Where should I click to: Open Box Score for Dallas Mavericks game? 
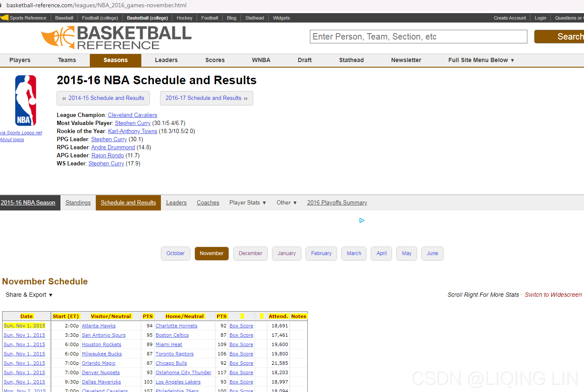(241, 382)
